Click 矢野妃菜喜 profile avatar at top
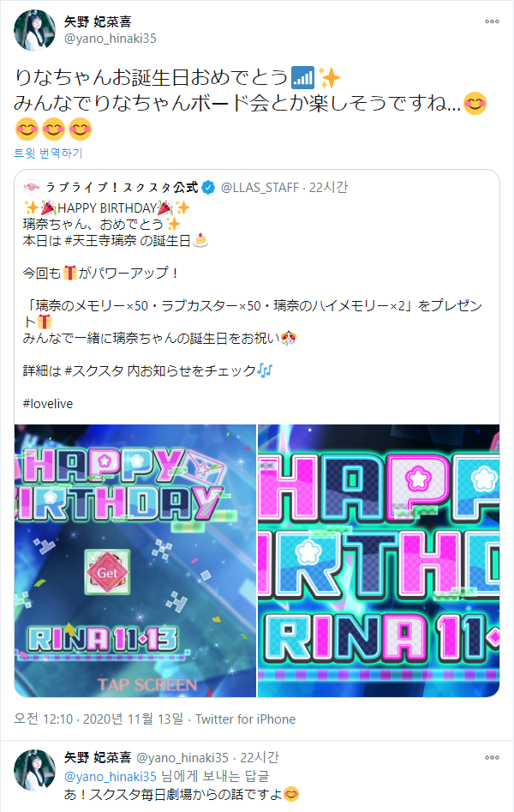The width and height of the screenshot is (514, 812). pos(34,30)
